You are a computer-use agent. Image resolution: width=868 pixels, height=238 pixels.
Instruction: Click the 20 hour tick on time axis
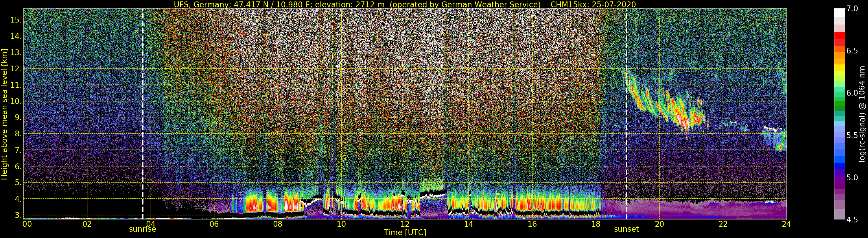pyautogui.click(x=659, y=224)
